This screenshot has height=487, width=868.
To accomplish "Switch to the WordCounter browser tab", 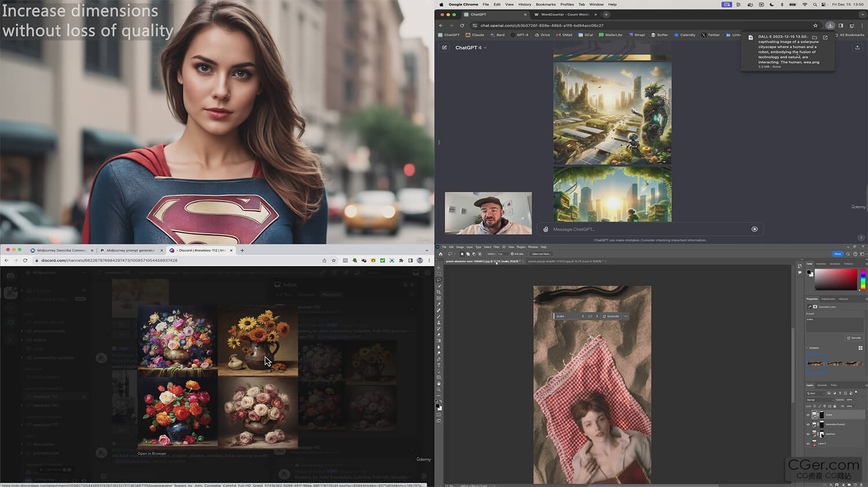I will pyautogui.click(x=565, y=14).
